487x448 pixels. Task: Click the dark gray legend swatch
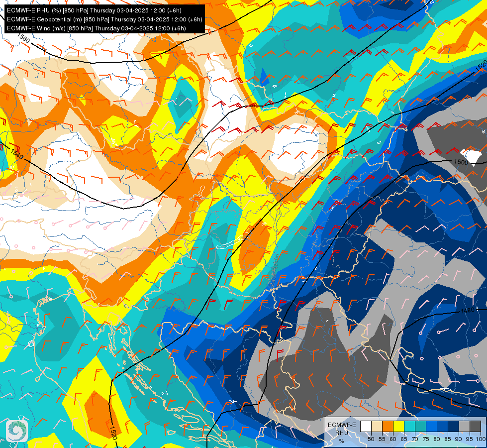[475, 427]
